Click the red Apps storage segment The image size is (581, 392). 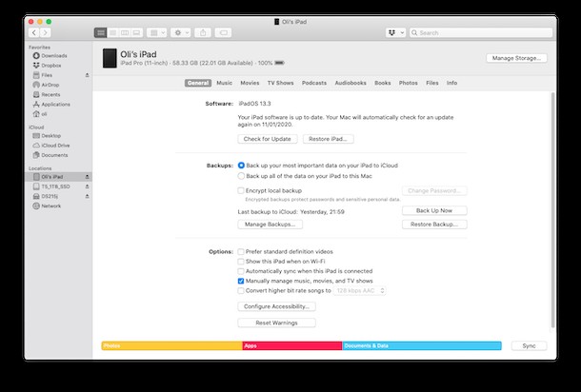[292, 345]
